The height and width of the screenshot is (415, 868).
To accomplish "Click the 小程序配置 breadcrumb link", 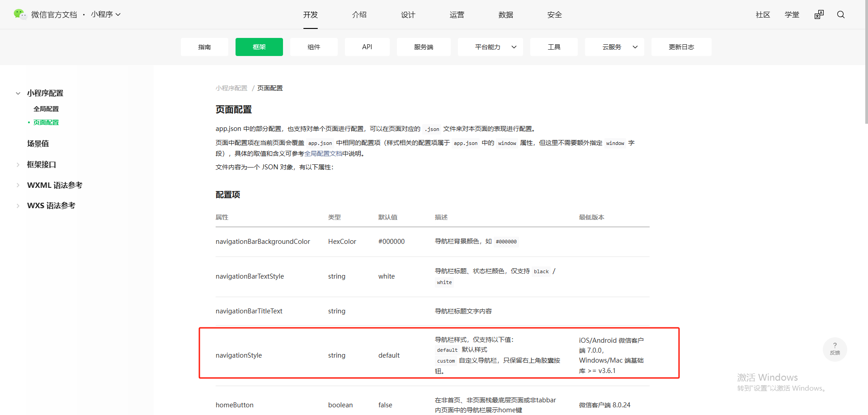I will click(231, 88).
